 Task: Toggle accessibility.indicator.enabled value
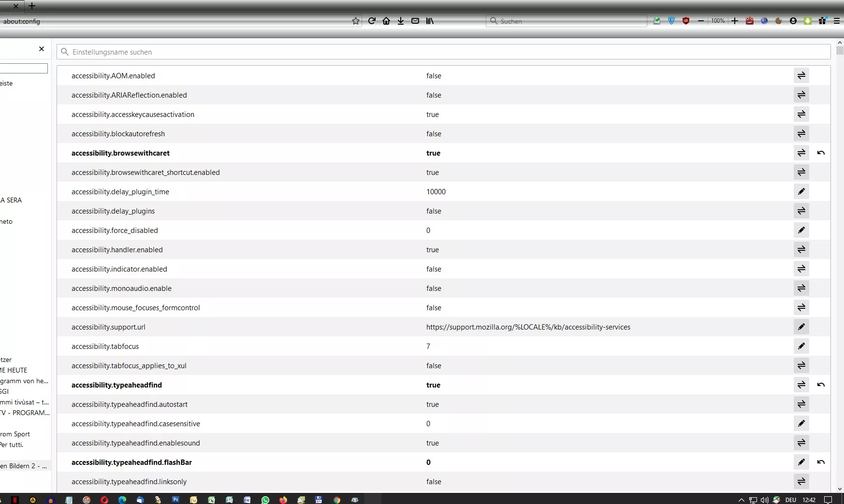tap(801, 269)
